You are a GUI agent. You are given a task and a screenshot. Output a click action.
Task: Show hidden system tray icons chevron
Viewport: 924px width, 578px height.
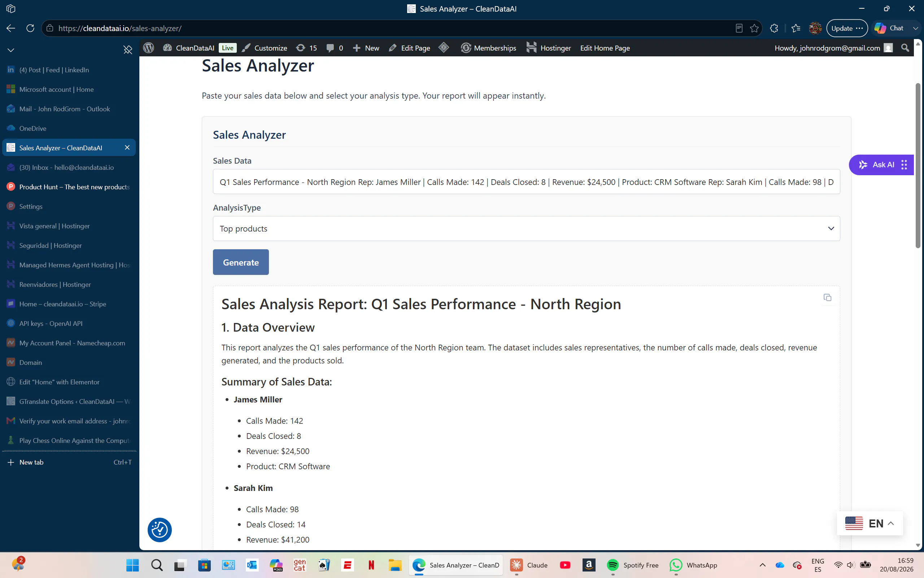point(762,565)
